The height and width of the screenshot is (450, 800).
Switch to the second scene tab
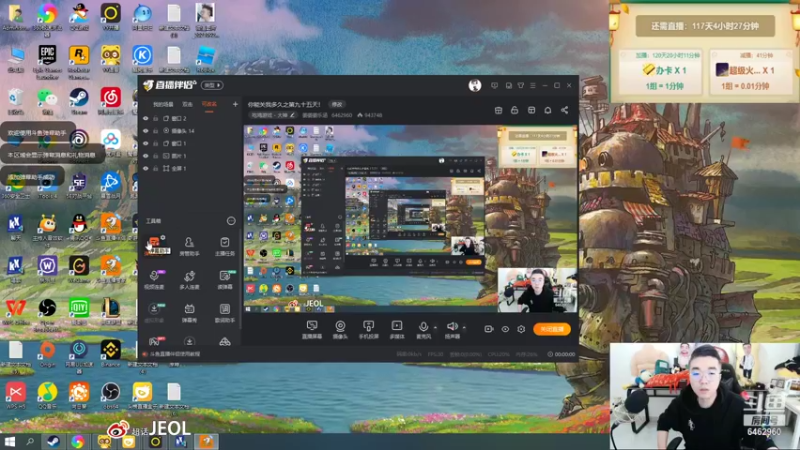188,104
